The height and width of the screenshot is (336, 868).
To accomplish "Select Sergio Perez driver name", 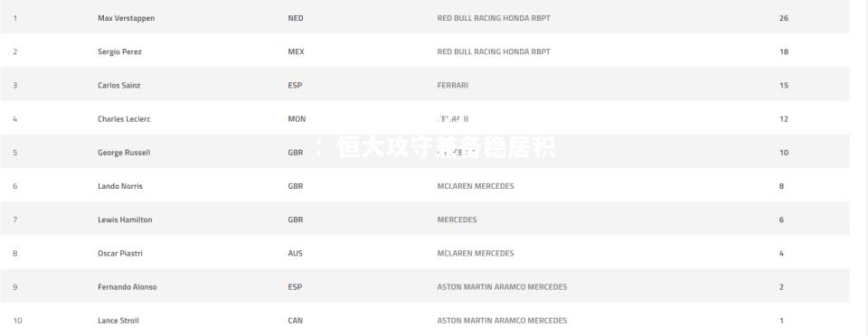I will (119, 52).
